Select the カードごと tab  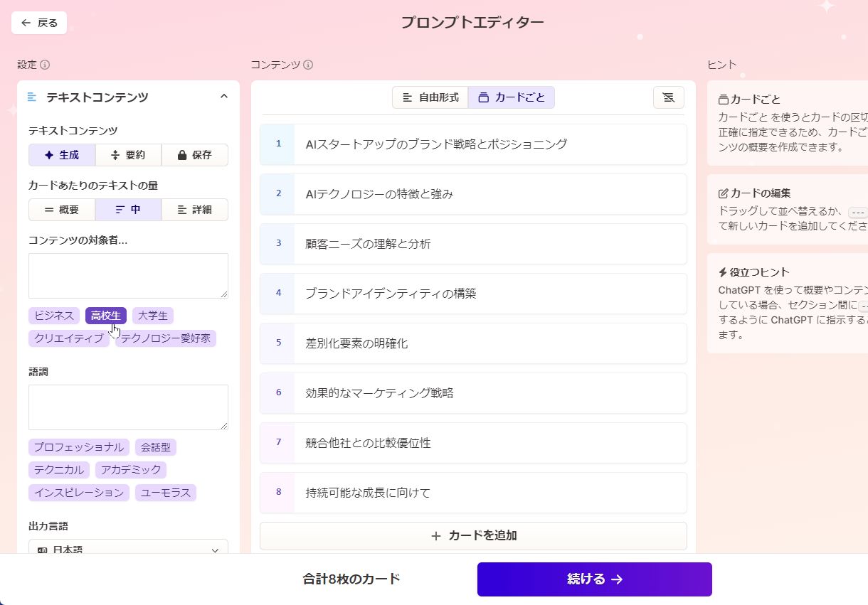[512, 97]
